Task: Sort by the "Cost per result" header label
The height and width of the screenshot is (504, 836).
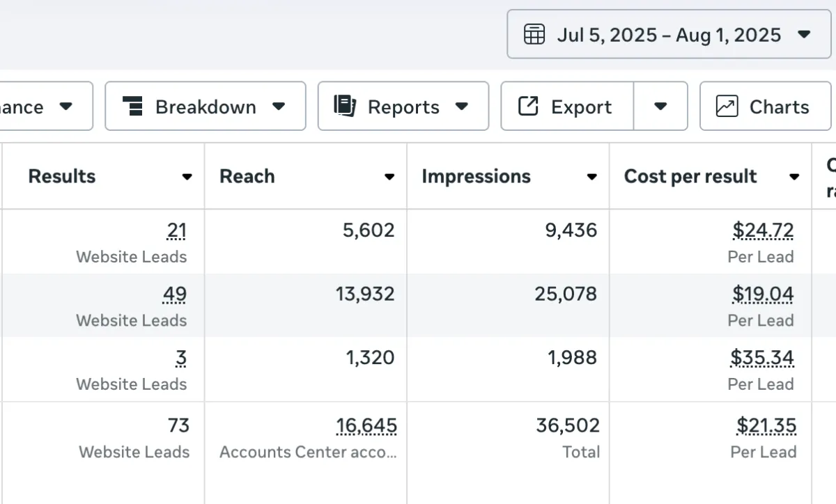Action: (x=690, y=176)
